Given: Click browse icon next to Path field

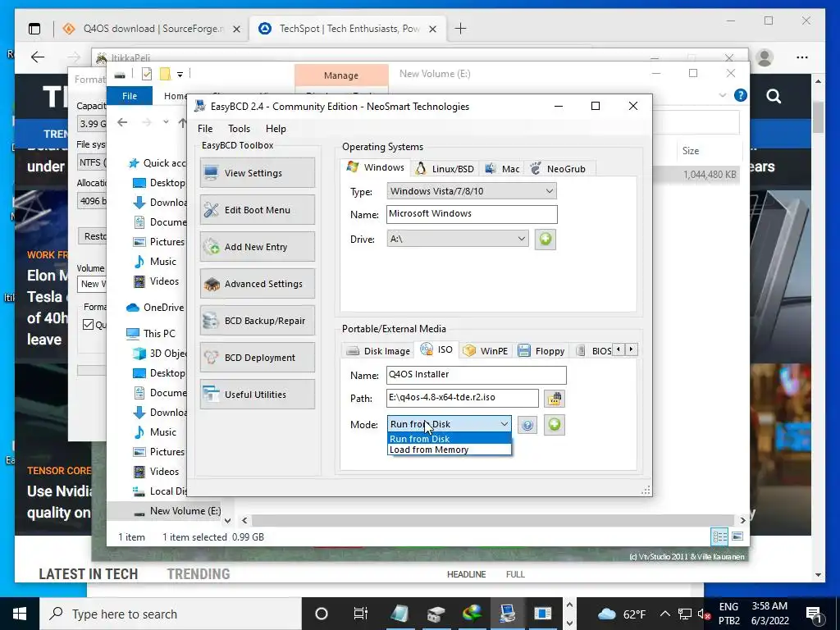Looking at the screenshot, I should tap(555, 399).
